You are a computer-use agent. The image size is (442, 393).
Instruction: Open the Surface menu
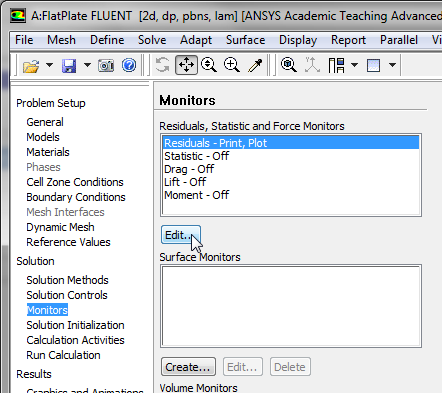pyautogui.click(x=246, y=40)
